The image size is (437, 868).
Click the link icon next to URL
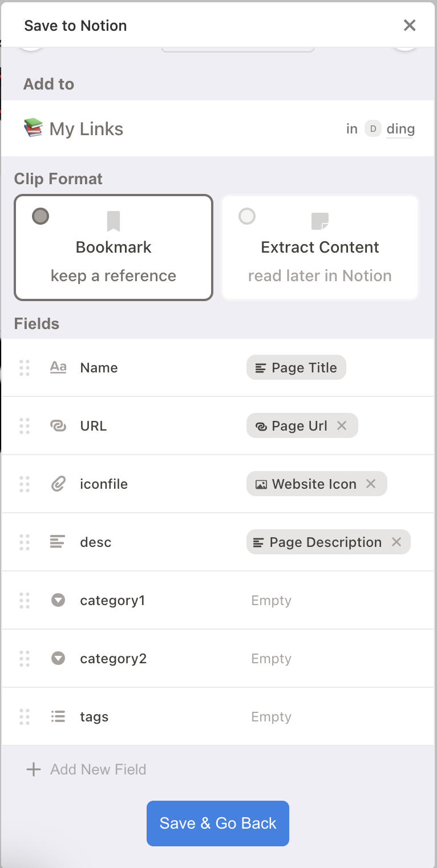(58, 426)
